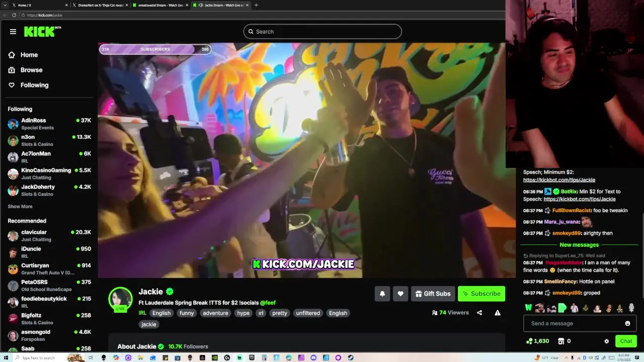This screenshot has height=362, width=644.
Task: Expand Show More followed channels
Action: [20, 206]
